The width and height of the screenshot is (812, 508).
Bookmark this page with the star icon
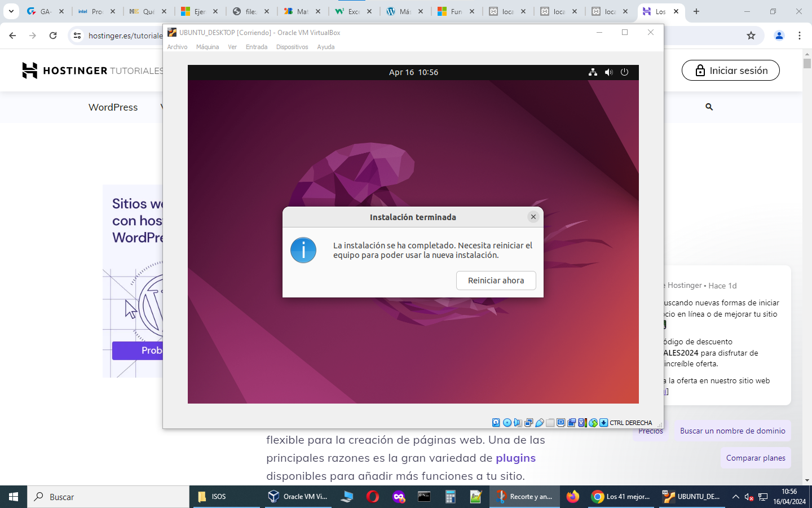(751, 36)
